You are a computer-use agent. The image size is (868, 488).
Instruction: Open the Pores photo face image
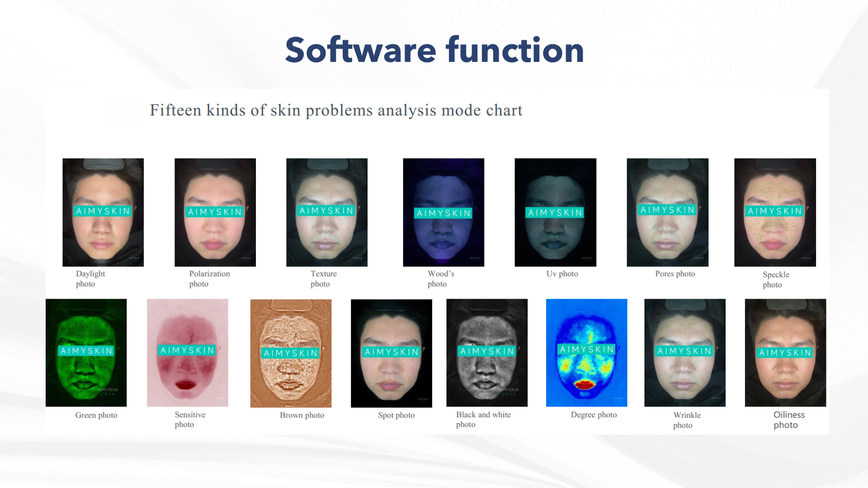pos(668,212)
